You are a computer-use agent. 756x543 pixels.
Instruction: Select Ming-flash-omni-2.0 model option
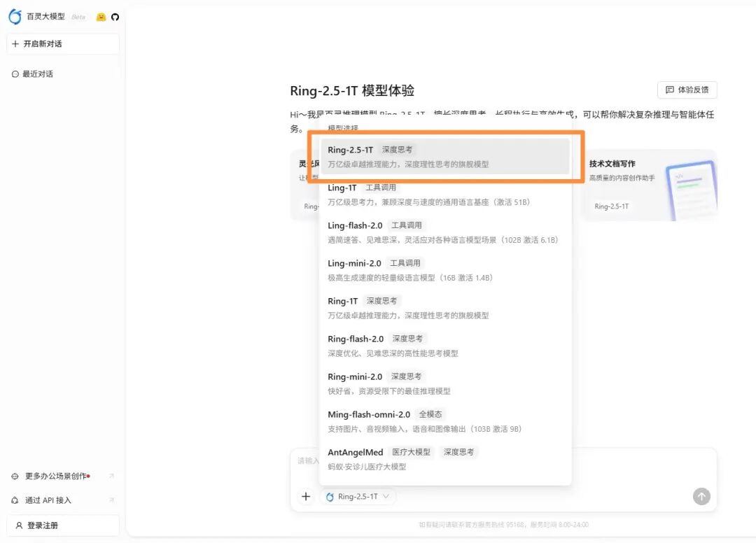point(445,421)
